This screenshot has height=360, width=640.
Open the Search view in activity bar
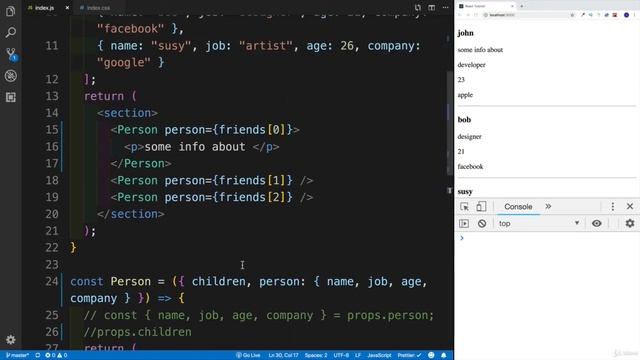11,32
